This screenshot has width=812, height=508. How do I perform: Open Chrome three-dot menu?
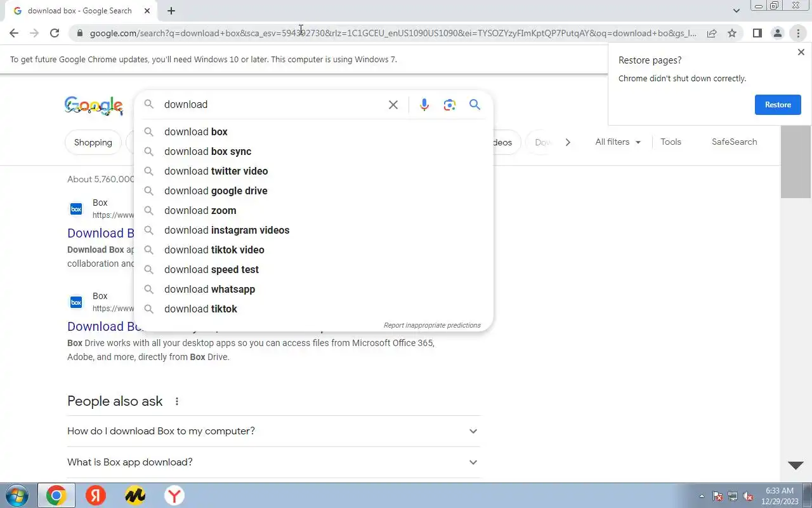tap(798, 33)
